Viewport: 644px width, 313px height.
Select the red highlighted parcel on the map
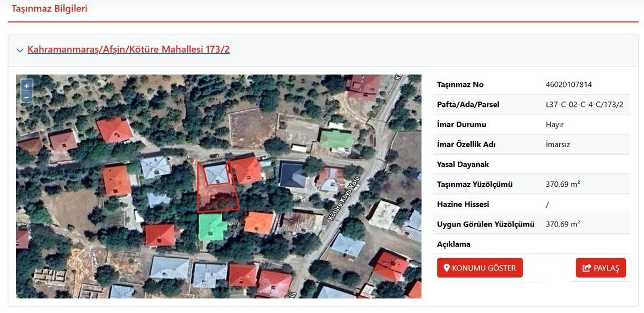[x=217, y=186]
